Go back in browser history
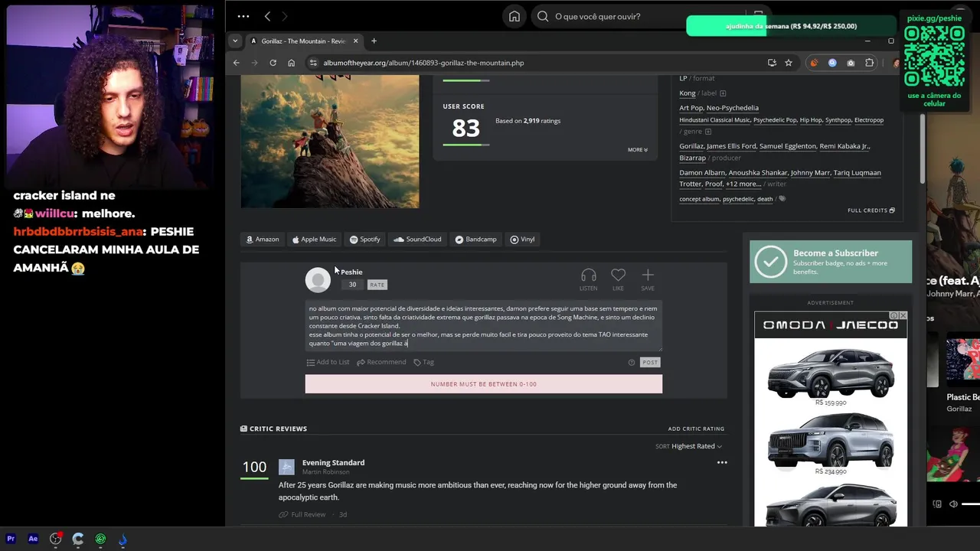The height and width of the screenshot is (551, 980). click(237, 63)
